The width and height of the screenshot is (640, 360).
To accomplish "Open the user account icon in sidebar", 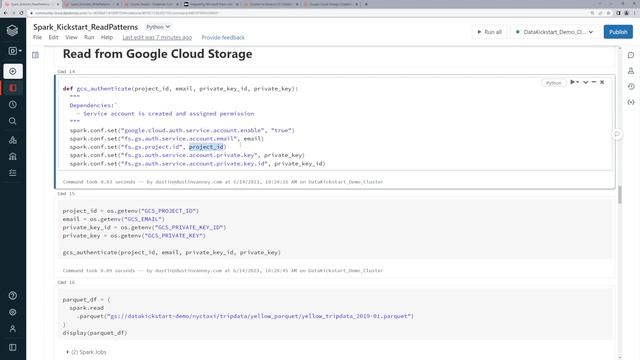I will click(x=13, y=329).
